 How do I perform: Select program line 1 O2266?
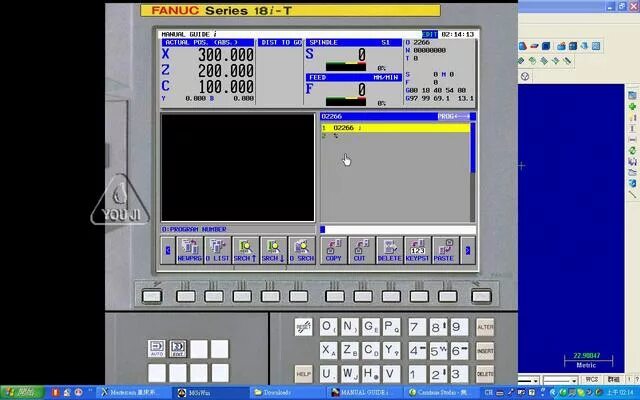[x=395, y=128]
